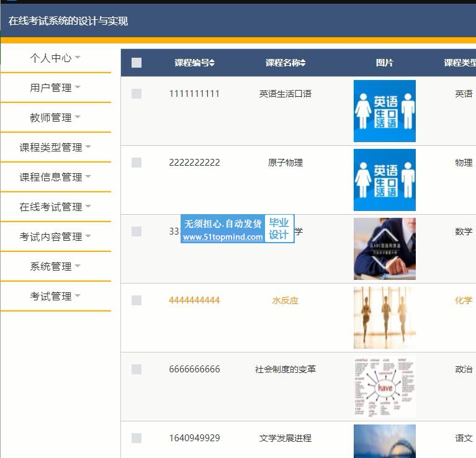The image size is (476, 458).
Task: Click highlighted course number 4444444444
Action: (194, 300)
